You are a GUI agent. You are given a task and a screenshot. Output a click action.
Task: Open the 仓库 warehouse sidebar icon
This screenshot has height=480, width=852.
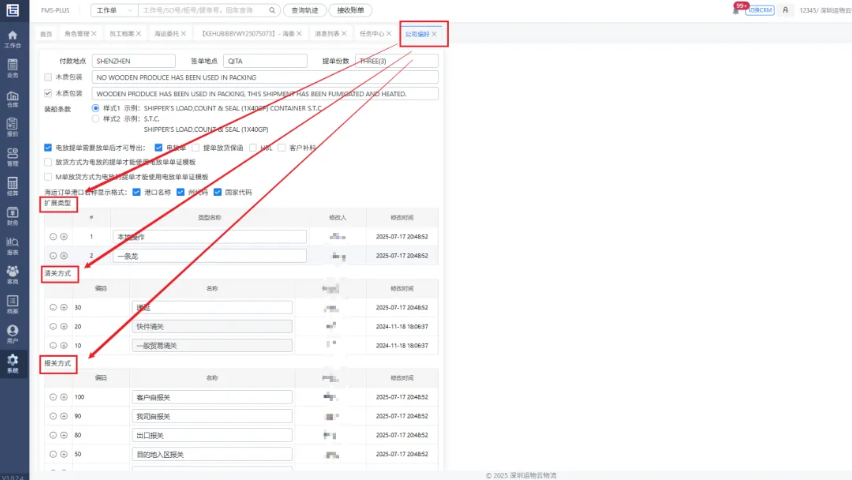coord(12,98)
